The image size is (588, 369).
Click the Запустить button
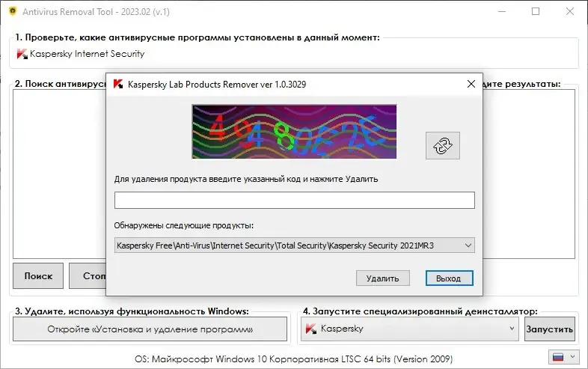(x=549, y=329)
